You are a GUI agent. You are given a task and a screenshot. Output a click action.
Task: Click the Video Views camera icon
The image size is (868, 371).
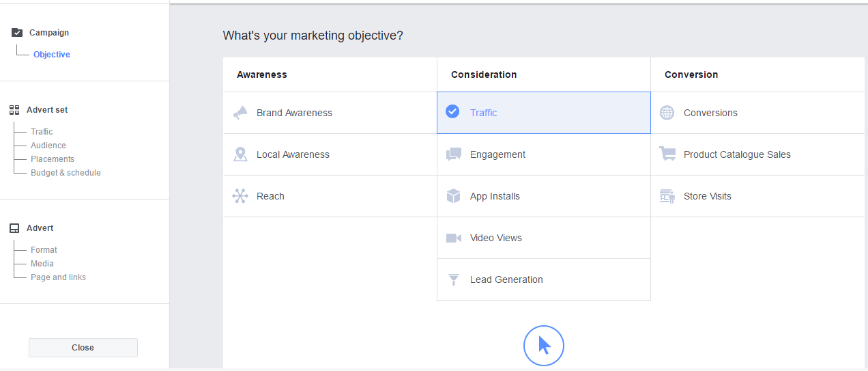[454, 238]
